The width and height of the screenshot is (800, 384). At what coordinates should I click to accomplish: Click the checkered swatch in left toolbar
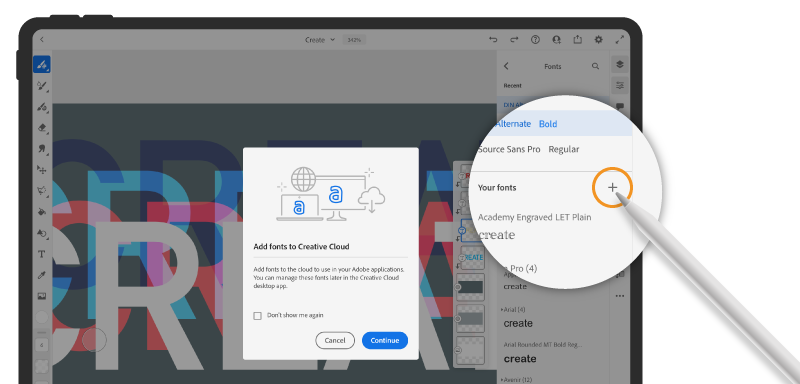tap(42, 366)
